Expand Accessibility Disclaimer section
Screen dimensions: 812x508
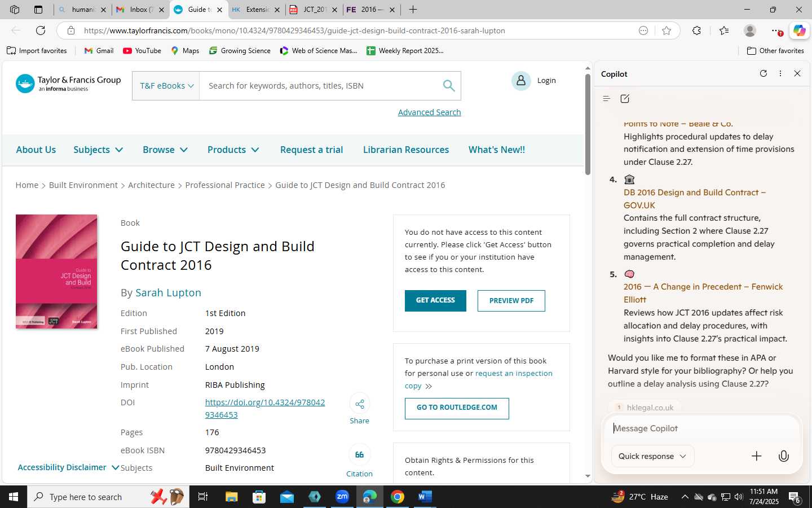(68, 467)
